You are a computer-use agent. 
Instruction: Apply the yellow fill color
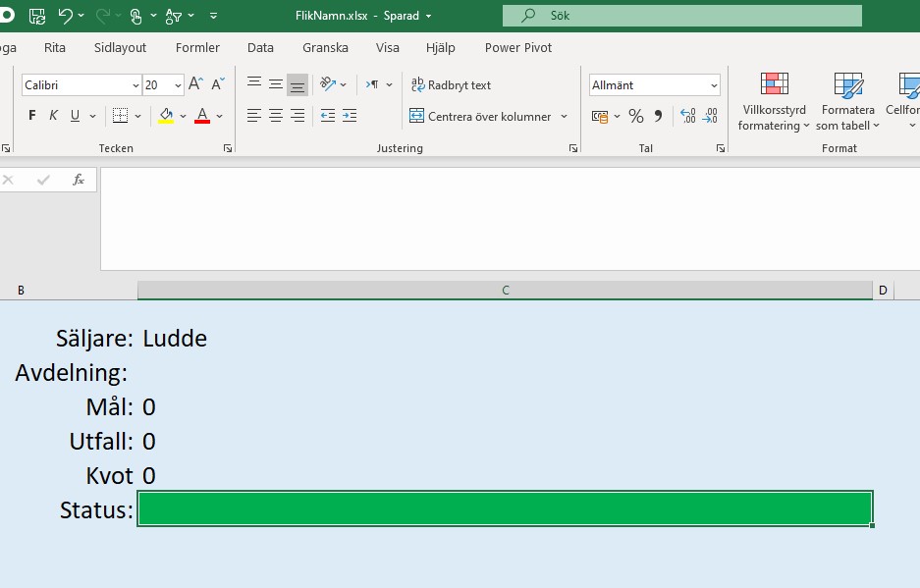166,116
